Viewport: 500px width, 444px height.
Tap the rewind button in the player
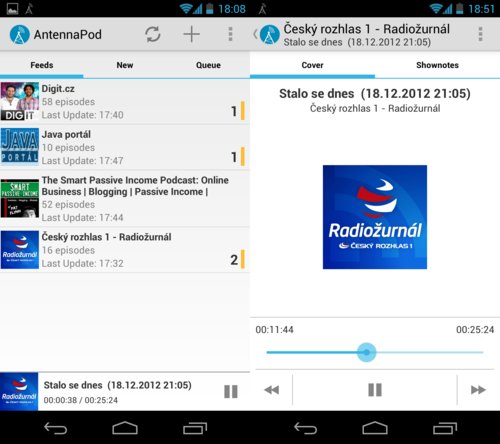272,390
